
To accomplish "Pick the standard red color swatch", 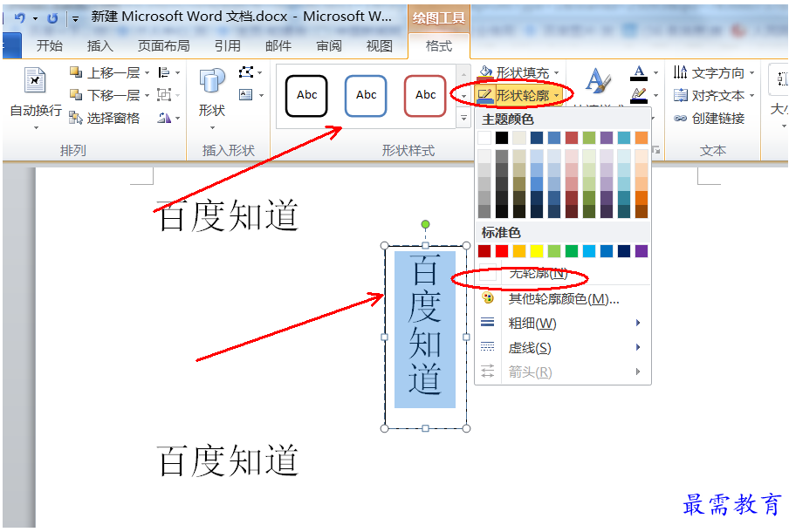I will coord(502,251).
